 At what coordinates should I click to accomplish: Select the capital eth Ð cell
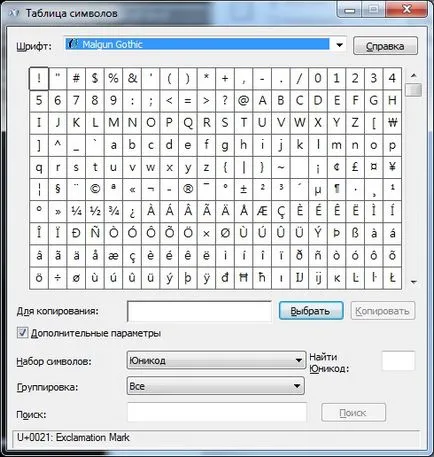pos(76,233)
